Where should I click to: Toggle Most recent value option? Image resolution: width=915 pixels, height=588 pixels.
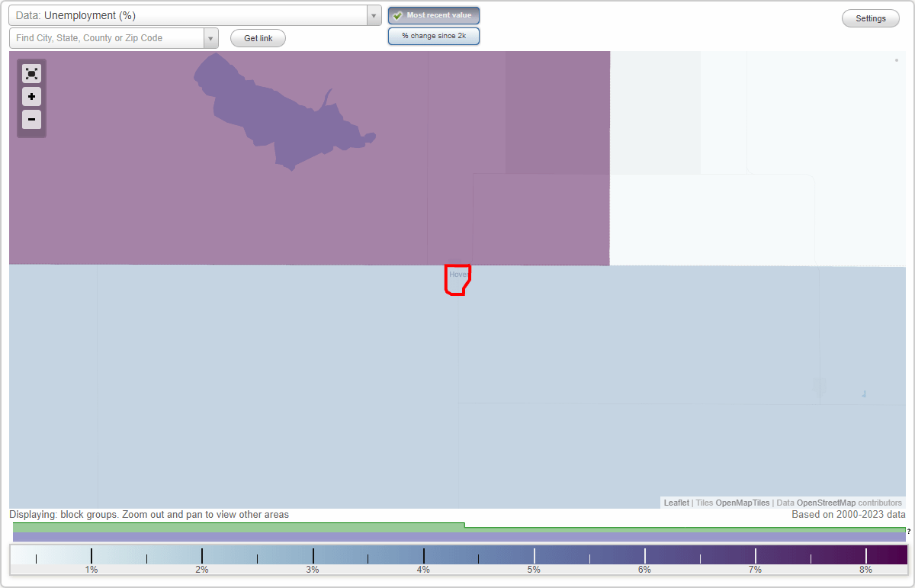pos(434,15)
